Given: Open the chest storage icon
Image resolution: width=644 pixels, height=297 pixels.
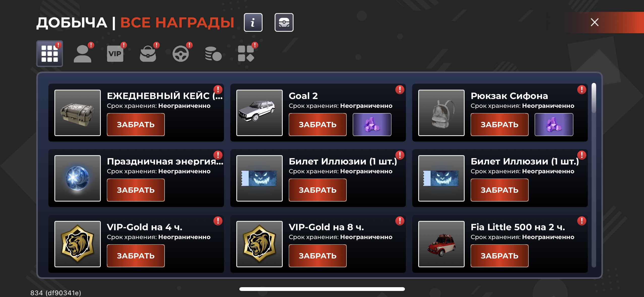Looking at the screenshot, I should pos(284,23).
